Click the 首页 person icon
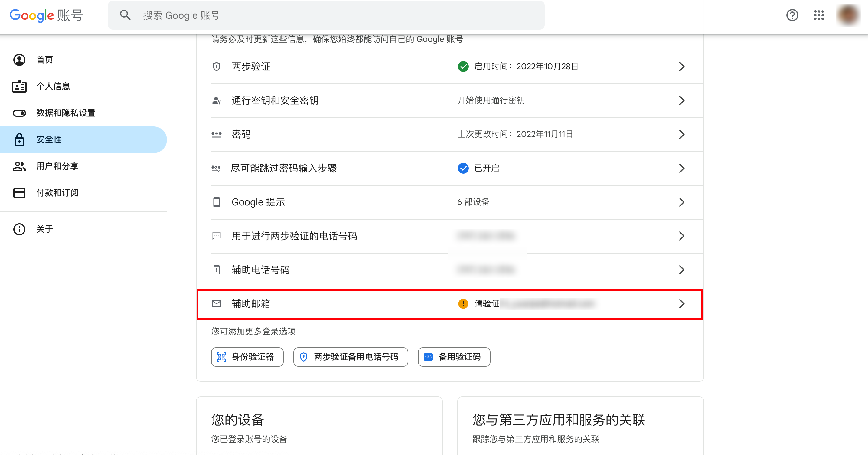 point(19,60)
